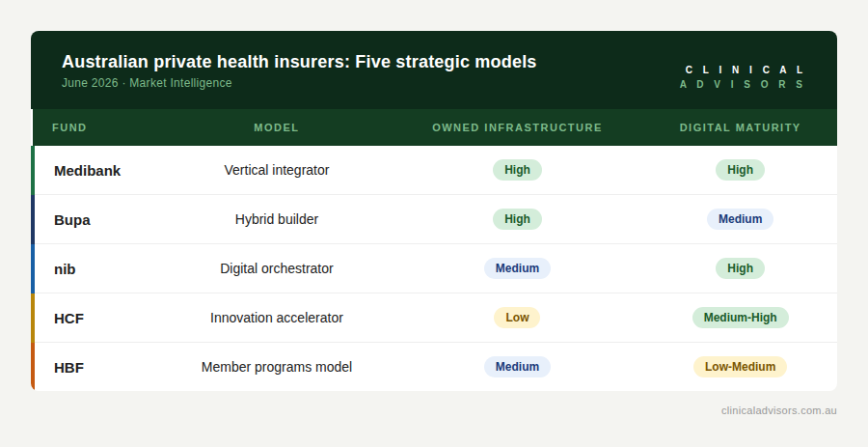Select the Bupa fund name
The height and width of the screenshot is (447, 868).
pyautogui.click(x=72, y=220)
